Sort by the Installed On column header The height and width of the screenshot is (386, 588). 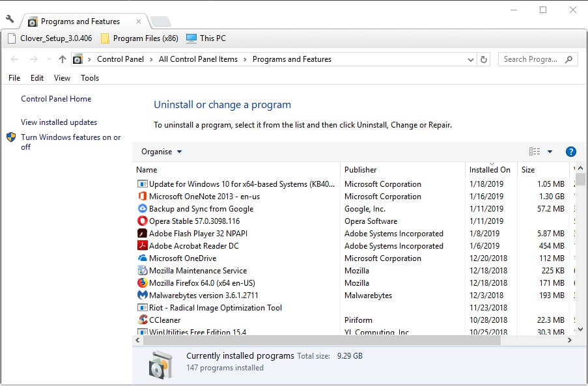pyautogui.click(x=491, y=170)
